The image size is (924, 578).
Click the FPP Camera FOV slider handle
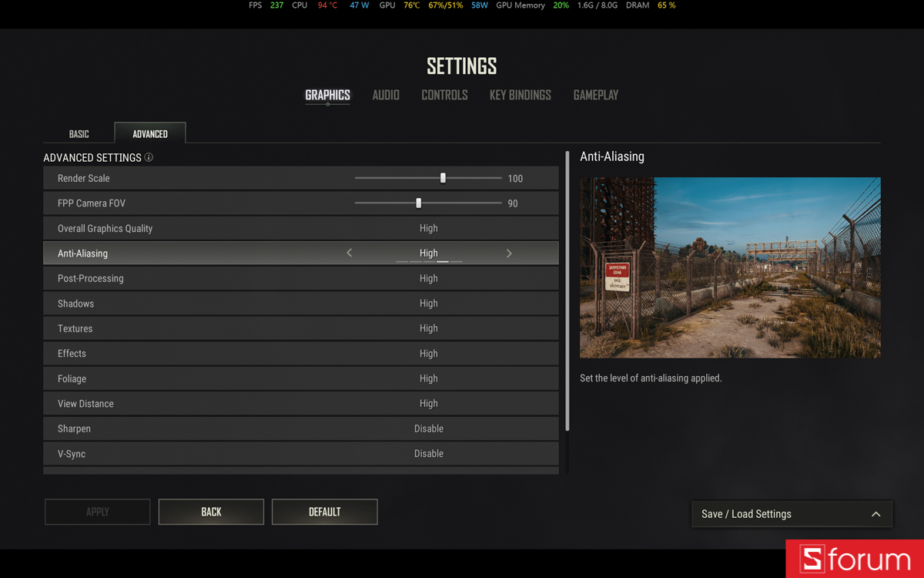click(x=419, y=203)
